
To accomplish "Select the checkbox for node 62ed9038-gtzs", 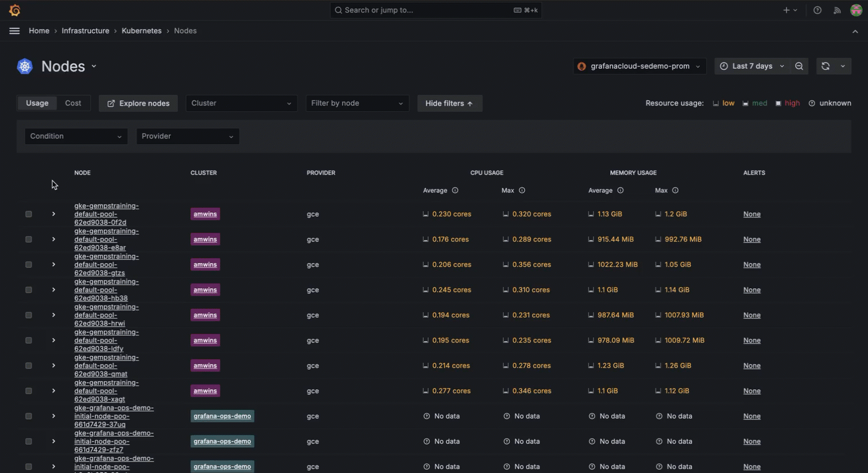I will [29, 265].
